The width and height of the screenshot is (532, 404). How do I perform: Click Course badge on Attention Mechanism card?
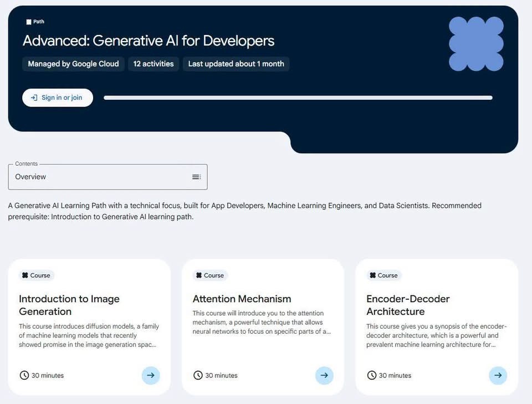(x=210, y=275)
